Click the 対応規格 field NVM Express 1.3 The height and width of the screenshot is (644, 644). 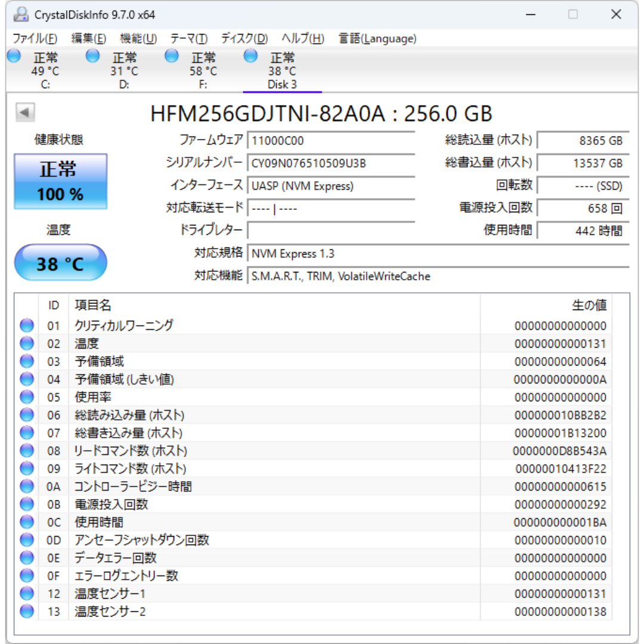pos(438,253)
